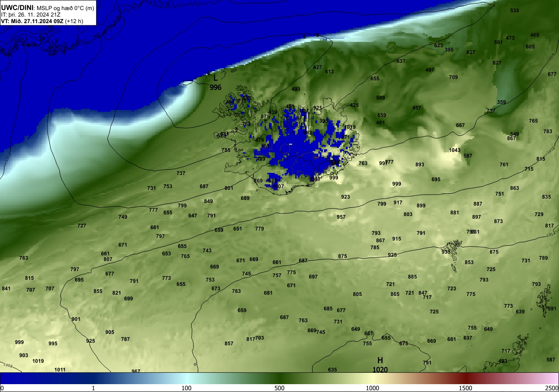Screen dimensions: 559x392
Task: Click the height value 605
Action: (531, 47)
